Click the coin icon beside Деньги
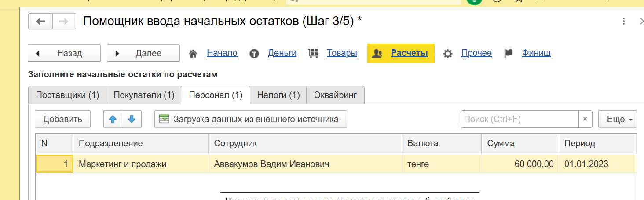This screenshot has width=644, height=200. 254,54
